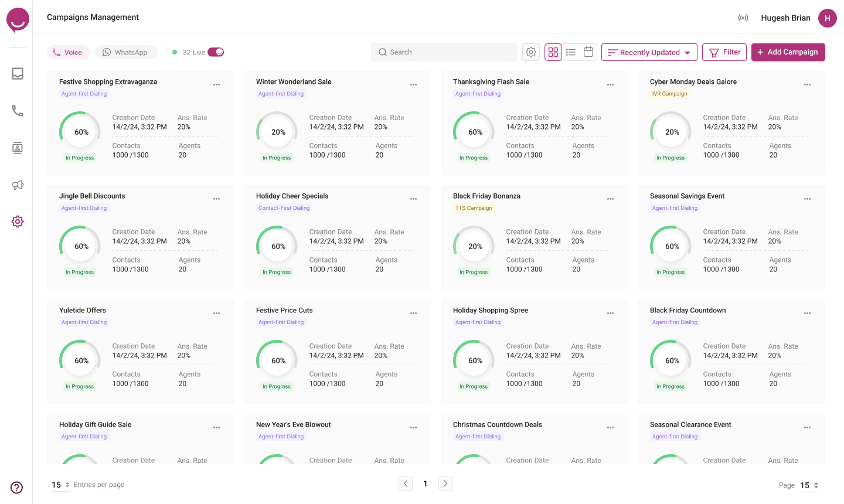Click the Add Campaign button
The width and height of the screenshot is (844, 504).
[x=788, y=52]
